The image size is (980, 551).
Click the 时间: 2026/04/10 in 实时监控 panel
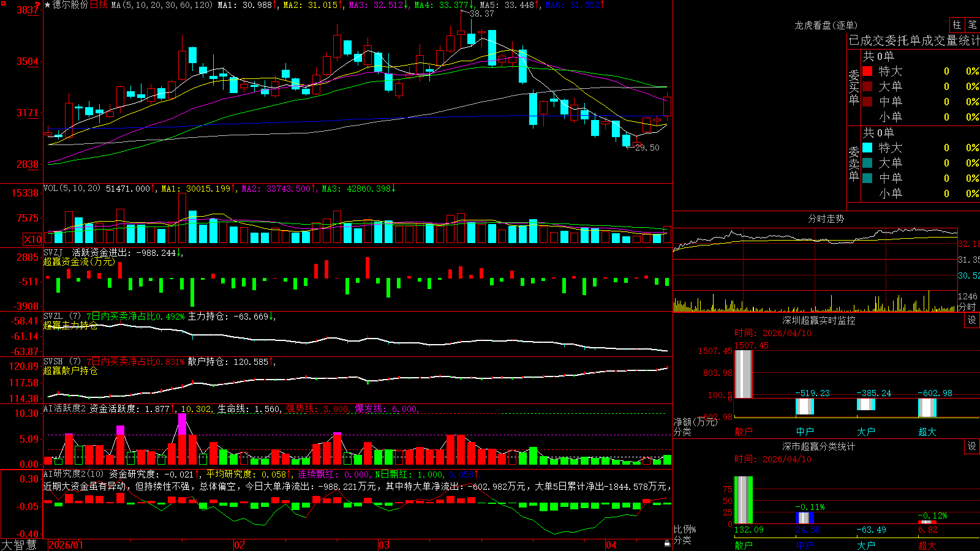coord(773,333)
